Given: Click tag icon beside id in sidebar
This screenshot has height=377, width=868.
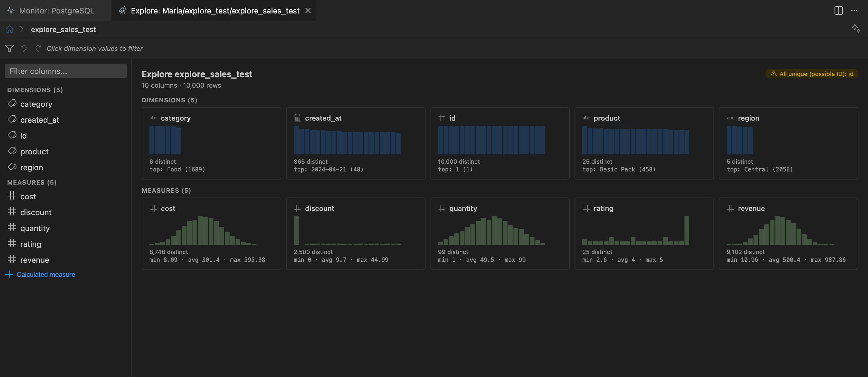Looking at the screenshot, I should pyautogui.click(x=12, y=135).
